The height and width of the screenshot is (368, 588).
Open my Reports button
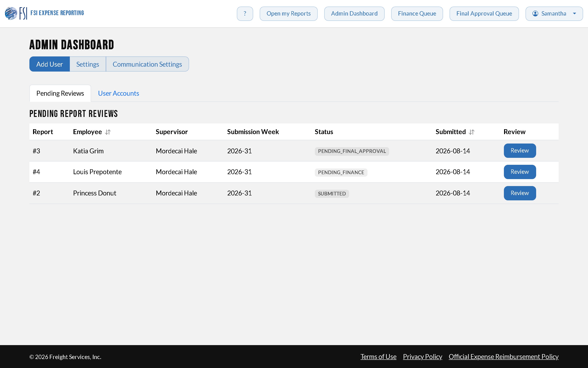pyautogui.click(x=288, y=14)
